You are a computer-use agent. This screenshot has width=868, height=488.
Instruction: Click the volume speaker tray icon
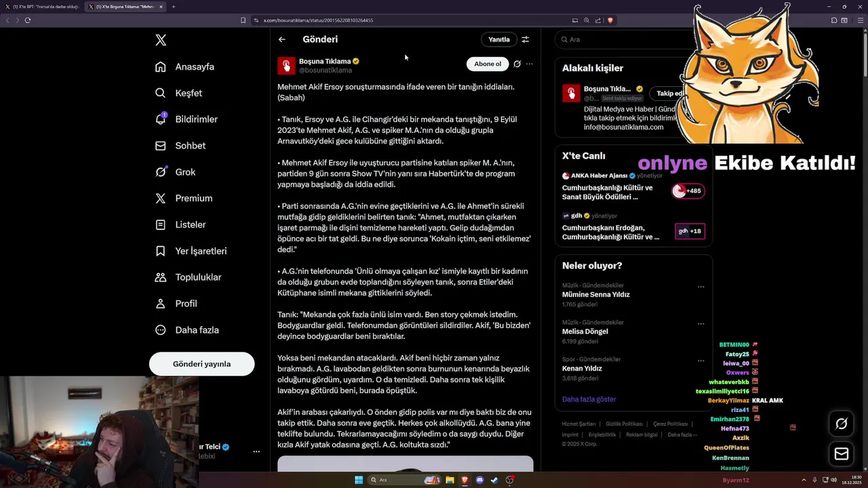tap(834, 480)
